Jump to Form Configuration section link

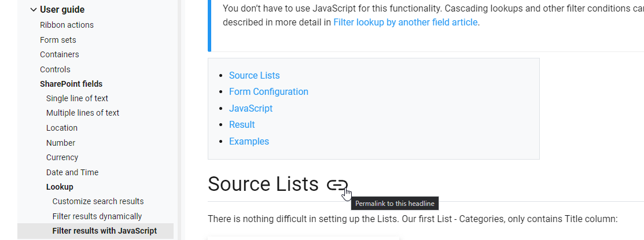tap(268, 91)
